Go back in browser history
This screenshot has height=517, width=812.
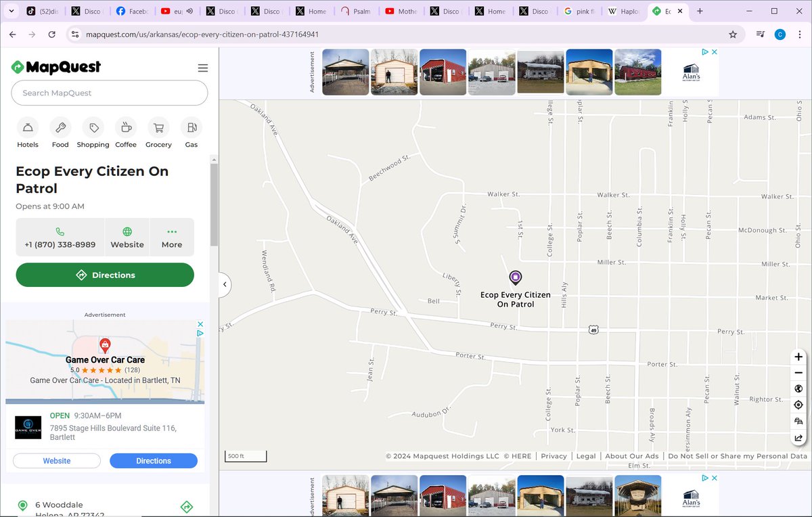click(12, 35)
